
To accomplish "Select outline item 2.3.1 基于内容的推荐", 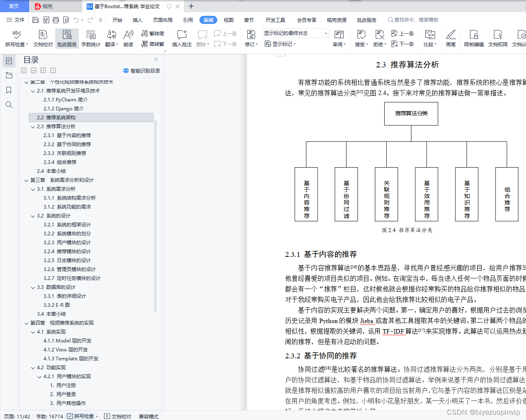I will coord(67,136).
